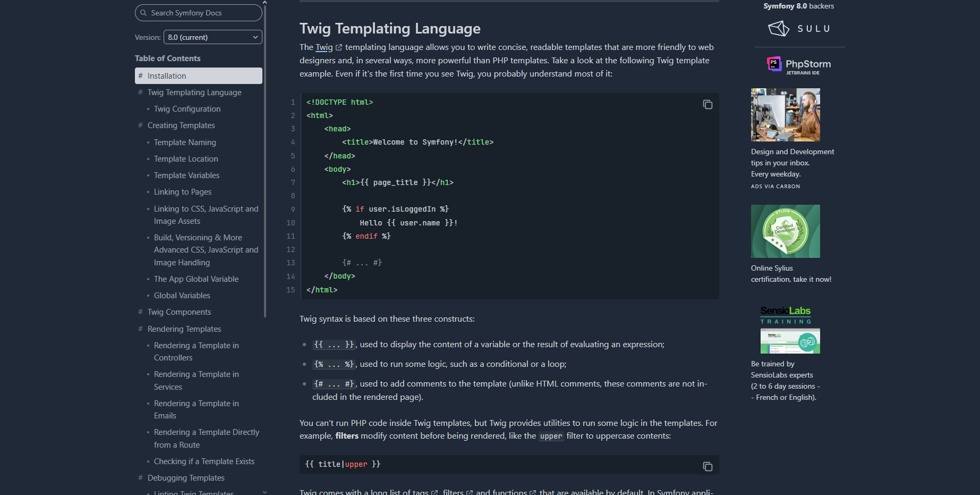Image resolution: width=980 pixels, height=495 pixels.
Task: Open the Version 8.0 dropdown
Action: tap(212, 37)
